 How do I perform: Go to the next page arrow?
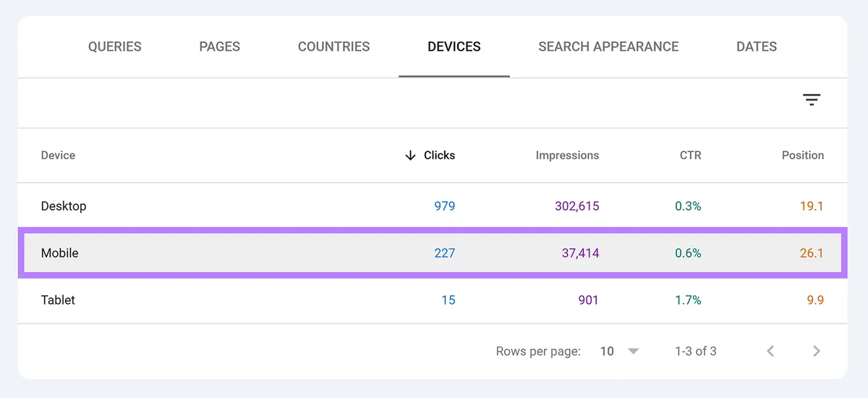click(817, 351)
